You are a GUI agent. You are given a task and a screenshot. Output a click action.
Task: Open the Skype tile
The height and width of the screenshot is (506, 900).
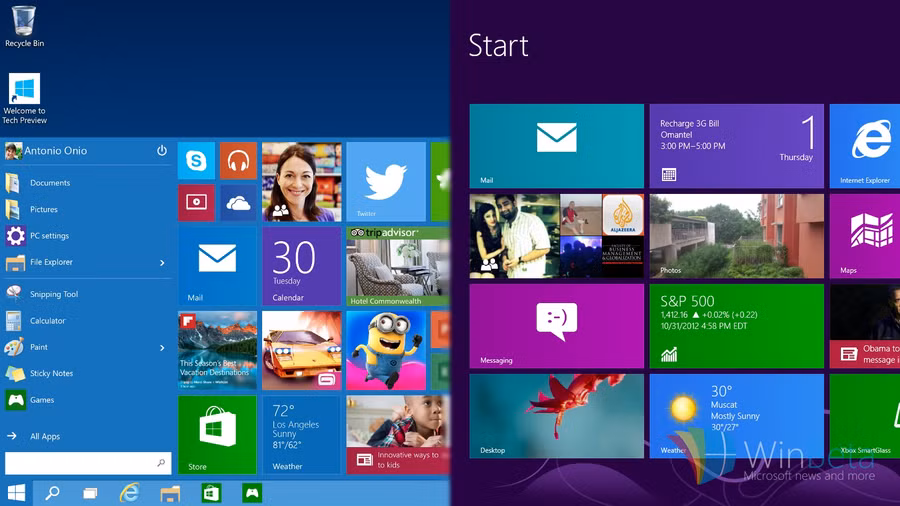click(x=196, y=161)
